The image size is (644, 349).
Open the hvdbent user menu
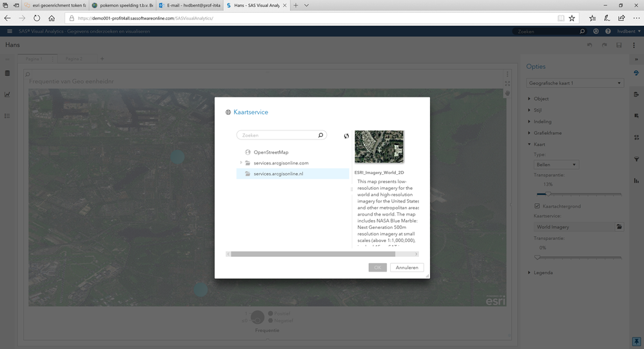629,31
